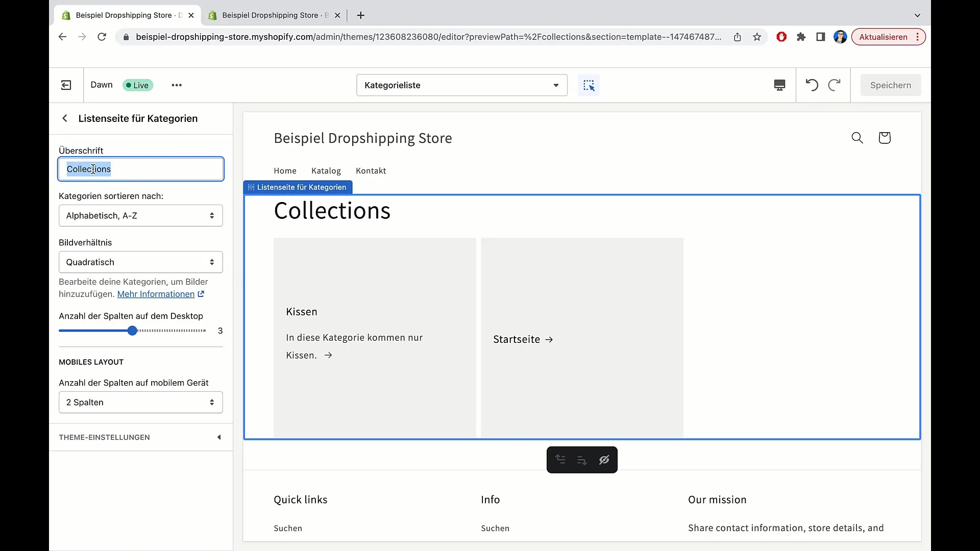Bookmark the page with star icon
Image resolution: width=980 pixels, height=551 pixels.
(x=757, y=37)
